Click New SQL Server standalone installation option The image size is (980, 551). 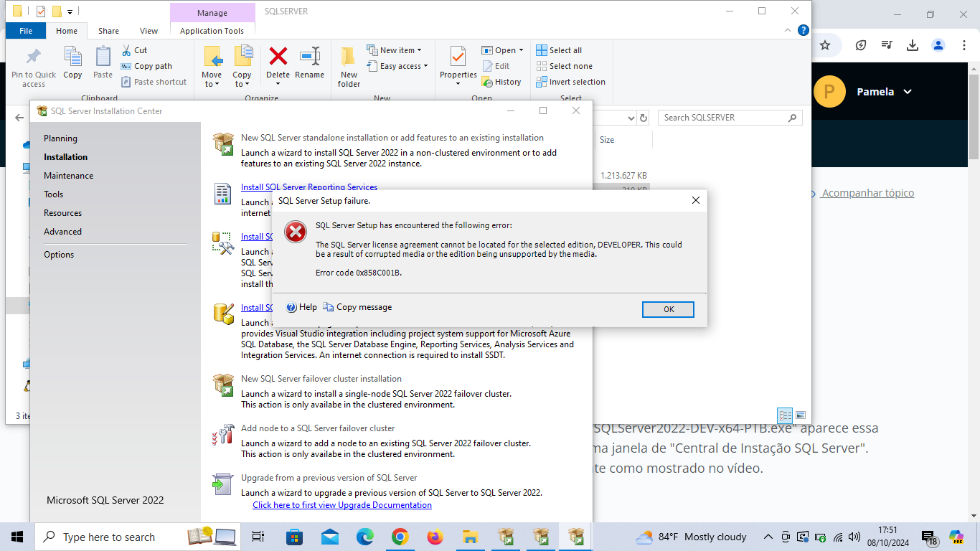click(x=392, y=138)
